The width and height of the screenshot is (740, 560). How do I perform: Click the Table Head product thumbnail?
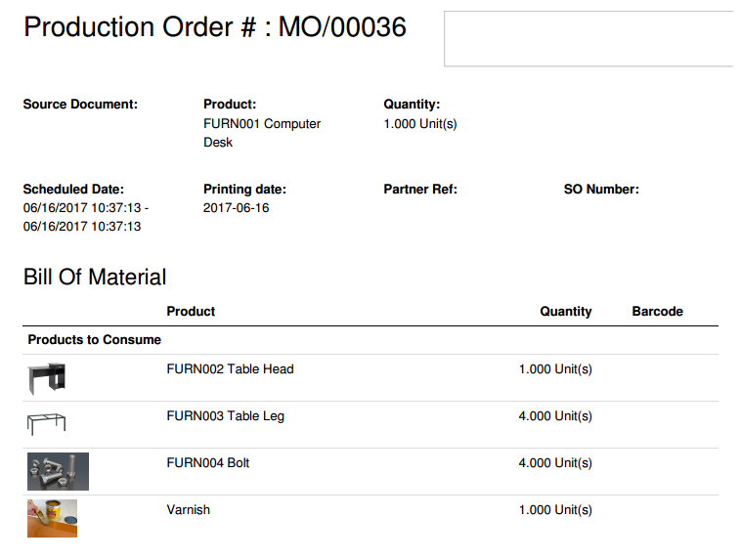click(x=46, y=377)
